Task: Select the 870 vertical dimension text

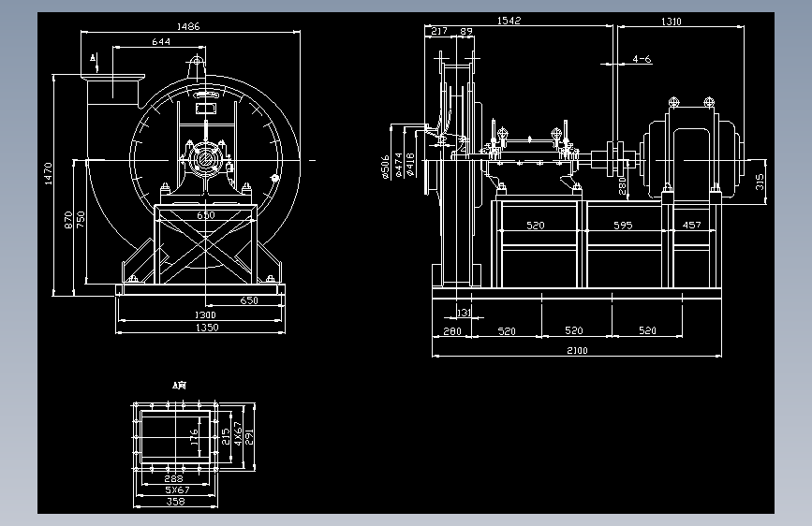Action: tap(68, 220)
